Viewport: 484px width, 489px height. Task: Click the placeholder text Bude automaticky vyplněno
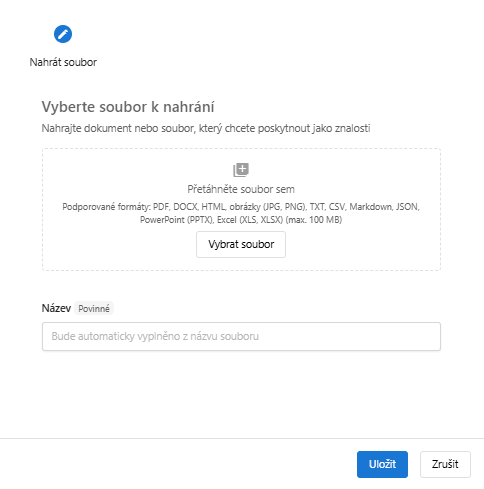[x=155, y=336]
